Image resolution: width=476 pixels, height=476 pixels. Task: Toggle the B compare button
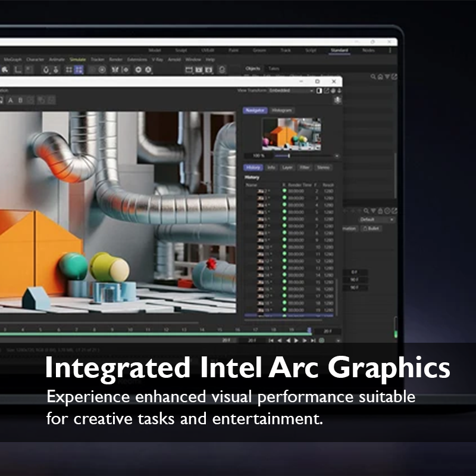[x=20, y=100]
